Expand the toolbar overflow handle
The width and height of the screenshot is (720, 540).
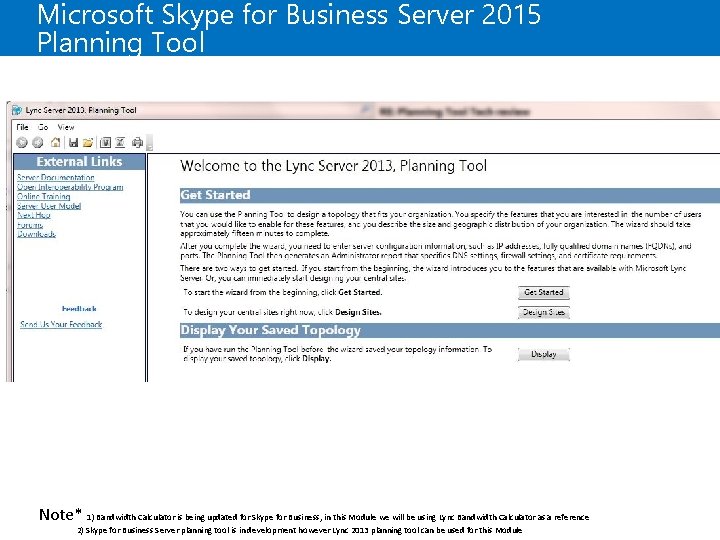(x=150, y=143)
